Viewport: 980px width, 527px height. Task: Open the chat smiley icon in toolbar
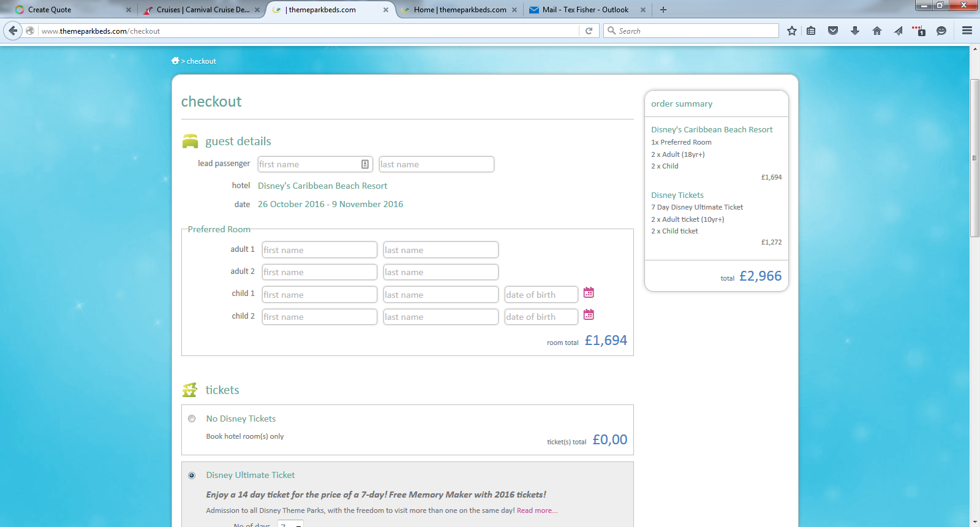pyautogui.click(x=941, y=31)
